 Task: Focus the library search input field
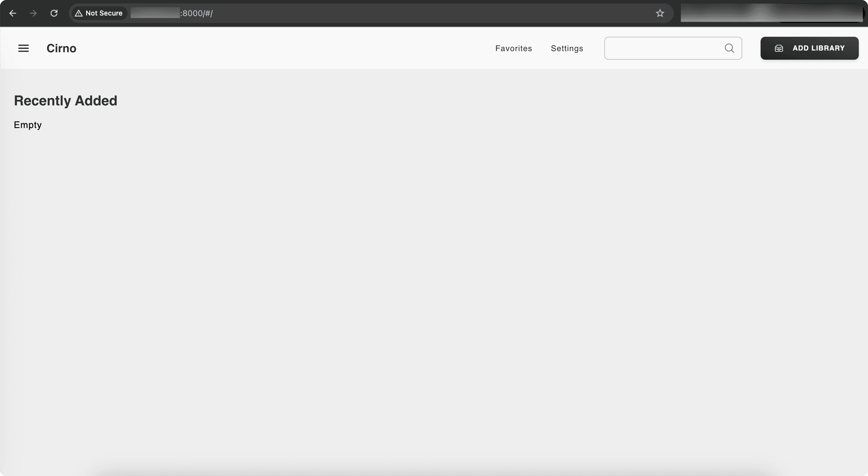pos(662,48)
